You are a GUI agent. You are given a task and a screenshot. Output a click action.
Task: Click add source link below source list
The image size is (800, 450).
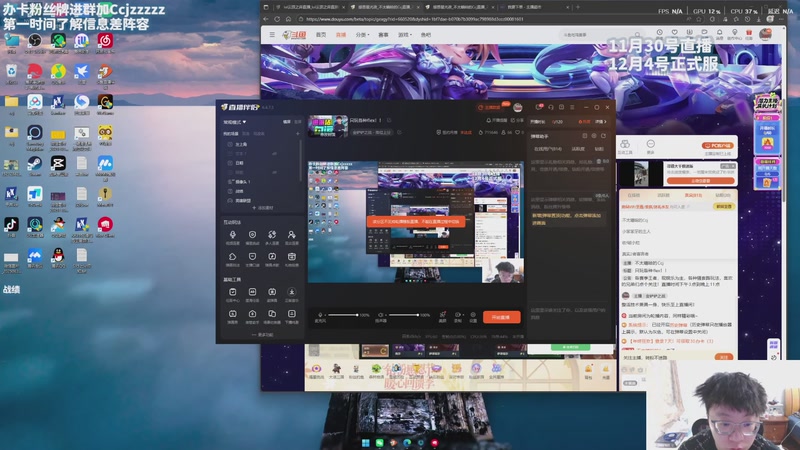(263, 208)
